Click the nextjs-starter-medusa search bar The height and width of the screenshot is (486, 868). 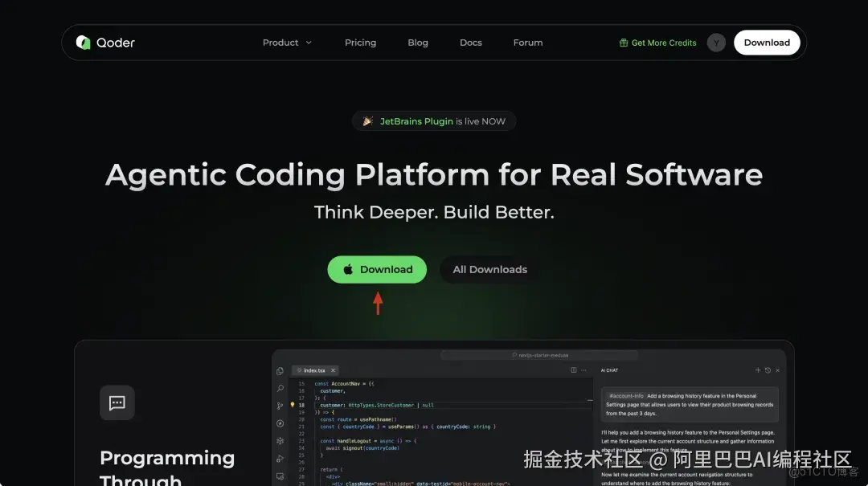pyautogui.click(x=539, y=355)
